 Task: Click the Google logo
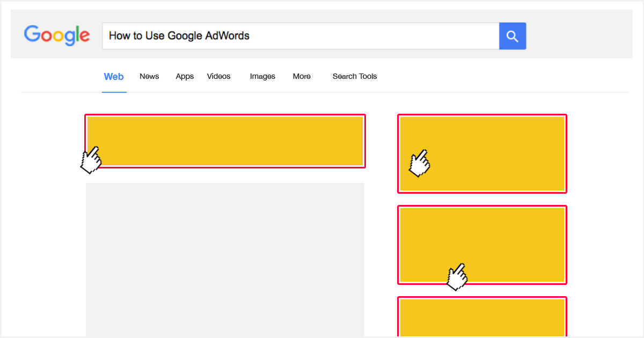(x=57, y=35)
